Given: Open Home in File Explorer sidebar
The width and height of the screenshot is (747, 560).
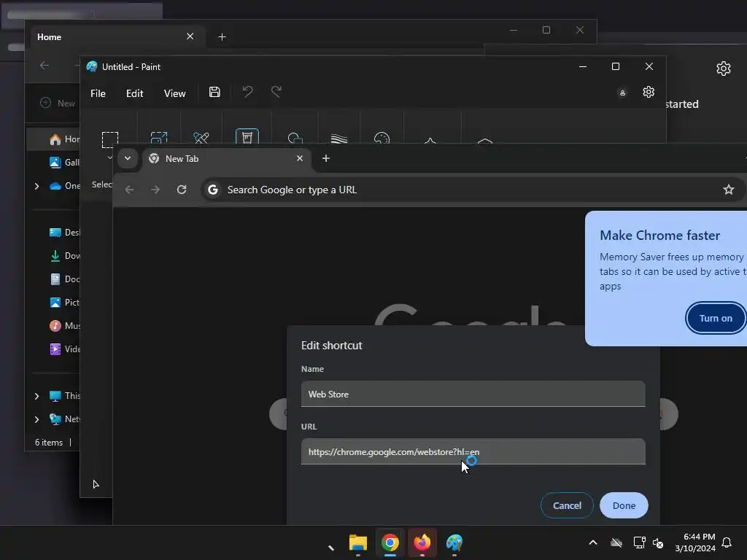Looking at the screenshot, I should point(64,139).
